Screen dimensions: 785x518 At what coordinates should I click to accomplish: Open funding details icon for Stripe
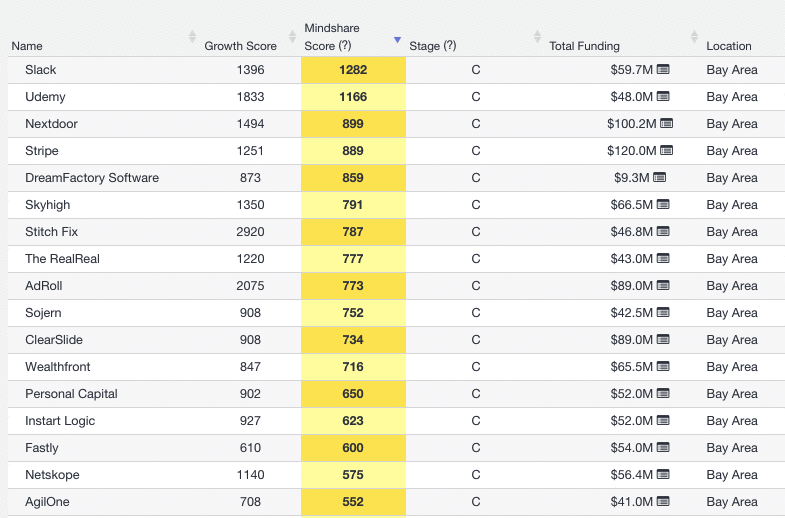[x=666, y=151]
